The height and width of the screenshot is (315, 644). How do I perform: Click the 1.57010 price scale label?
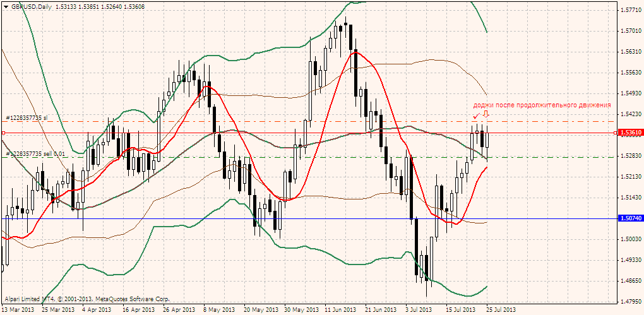pos(631,31)
